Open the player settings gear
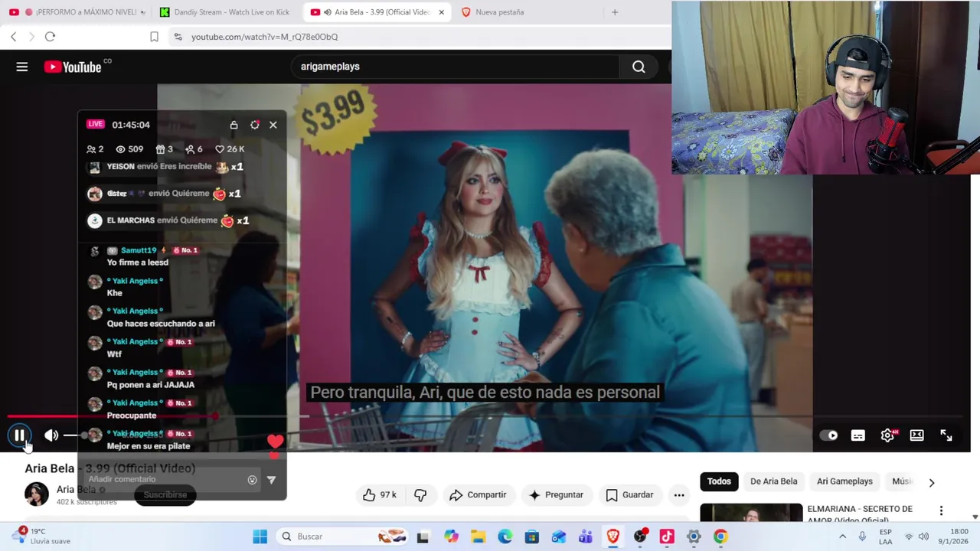 point(887,435)
